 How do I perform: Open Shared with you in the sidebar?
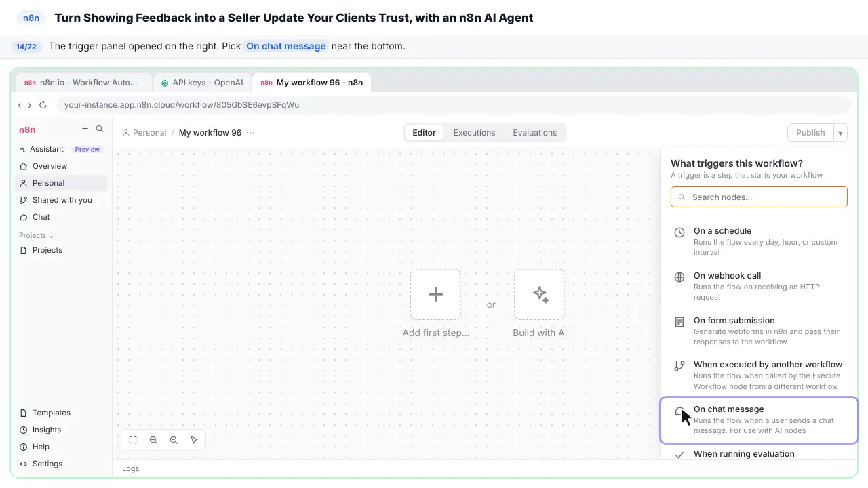point(61,200)
